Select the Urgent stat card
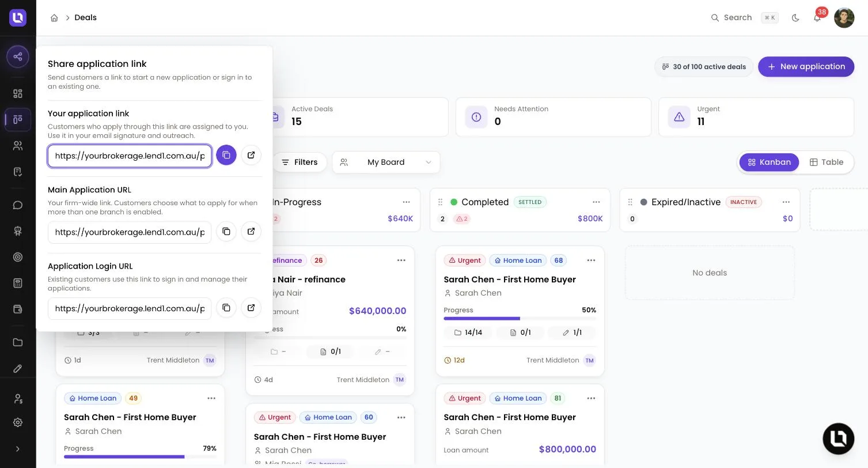This screenshot has width=868, height=468. (756, 117)
